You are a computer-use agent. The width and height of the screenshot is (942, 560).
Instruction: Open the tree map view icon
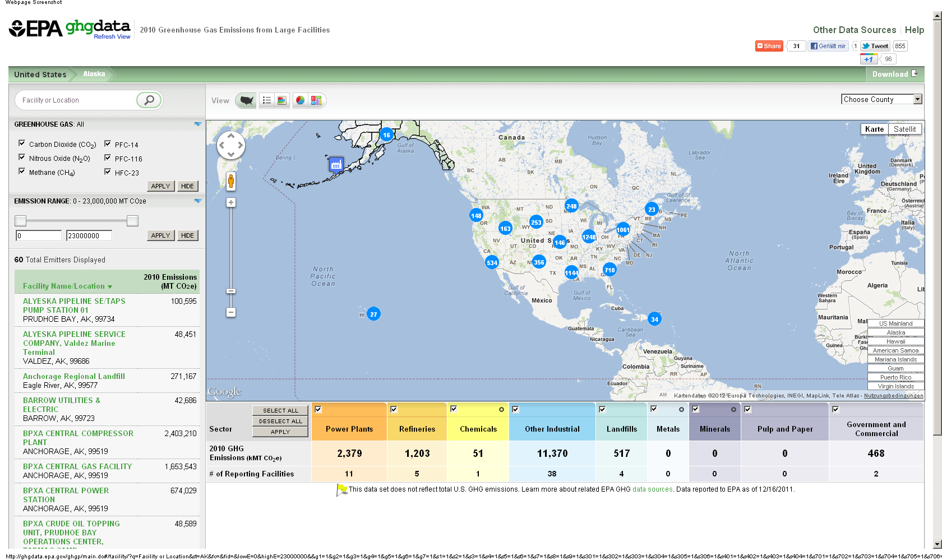click(316, 100)
